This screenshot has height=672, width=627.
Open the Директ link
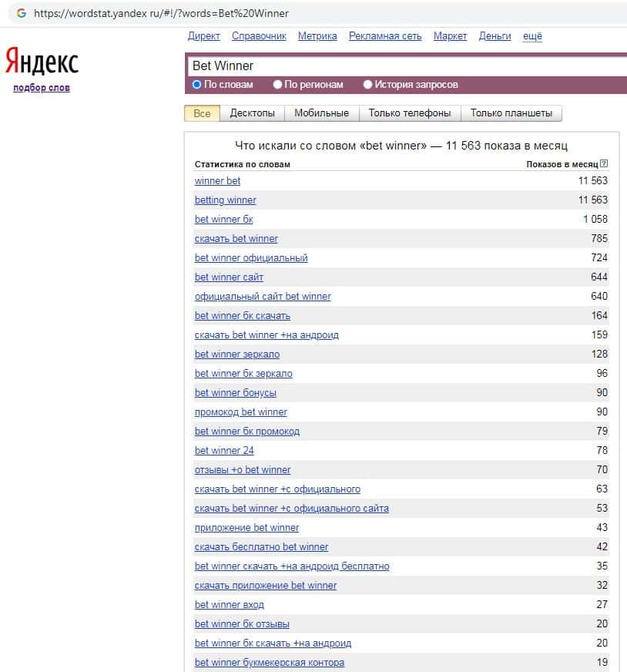pos(203,36)
